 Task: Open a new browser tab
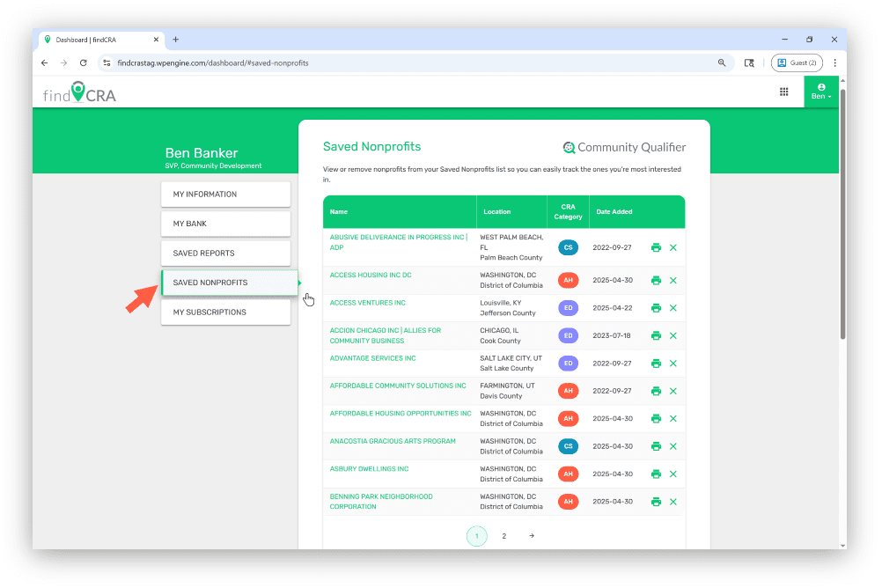[175, 40]
